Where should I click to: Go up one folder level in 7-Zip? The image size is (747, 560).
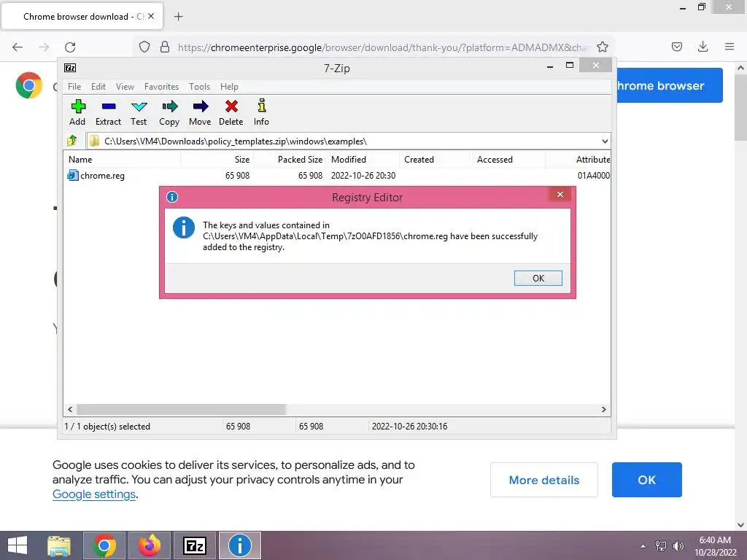[x=72, y=141]
